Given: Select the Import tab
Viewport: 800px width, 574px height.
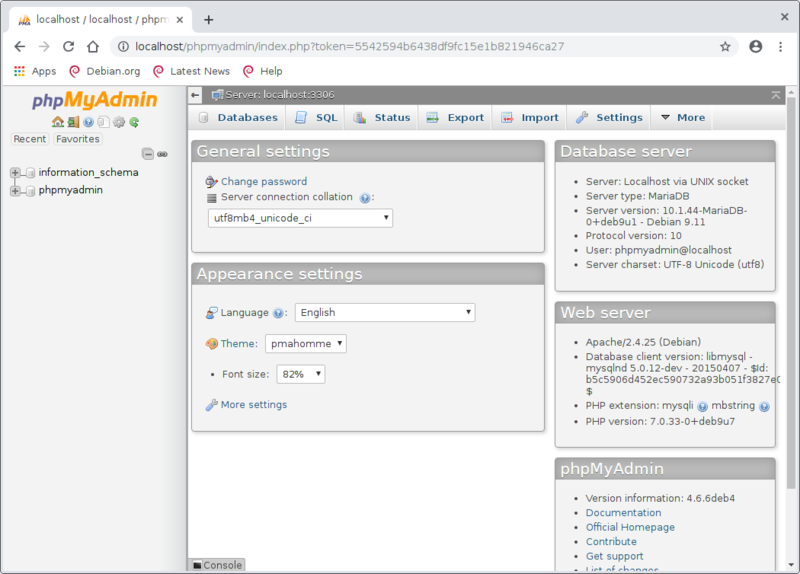Looking at the screenshot, I should [530, 118].
